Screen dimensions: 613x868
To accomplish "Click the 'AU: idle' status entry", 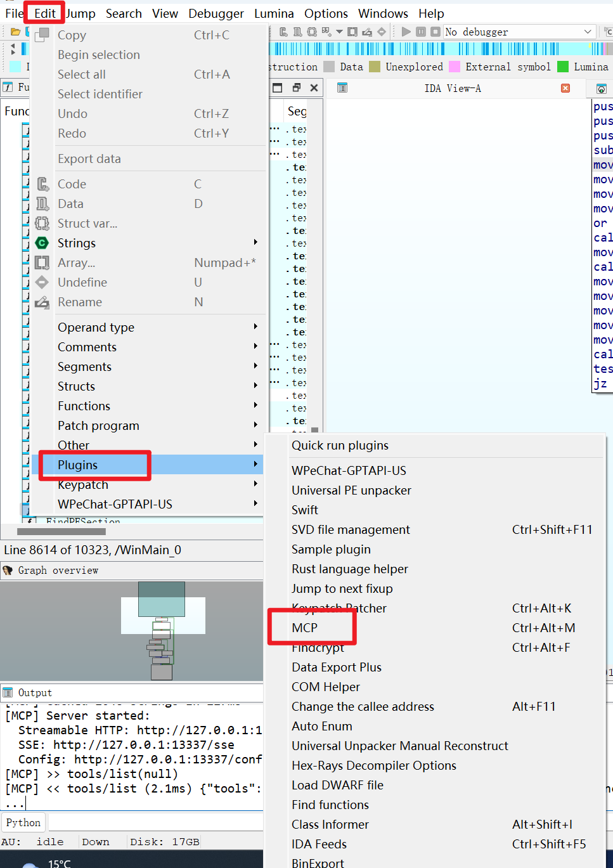I will [32, 842].
